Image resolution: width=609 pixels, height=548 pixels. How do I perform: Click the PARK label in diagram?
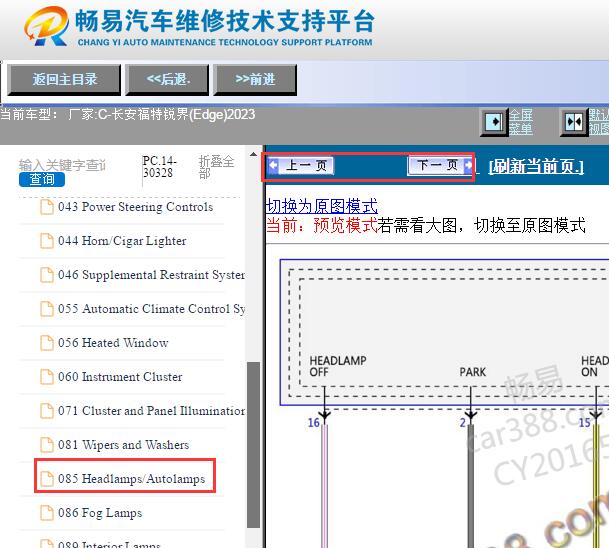473,372
